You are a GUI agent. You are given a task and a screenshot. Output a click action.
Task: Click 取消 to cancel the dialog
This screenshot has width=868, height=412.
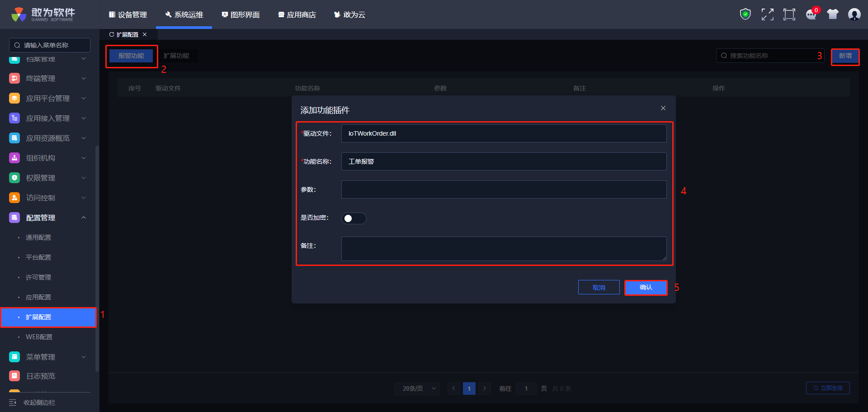(x=599, y=288)
